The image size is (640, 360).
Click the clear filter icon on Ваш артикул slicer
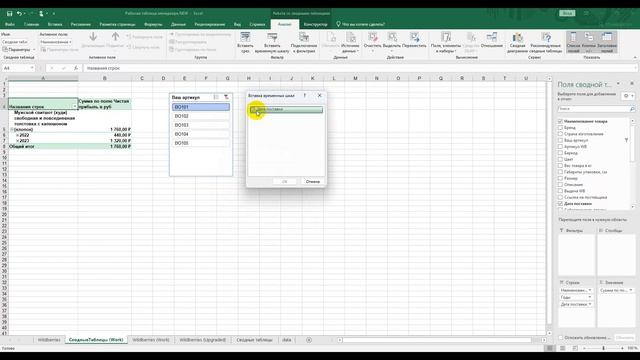[226, 97]
